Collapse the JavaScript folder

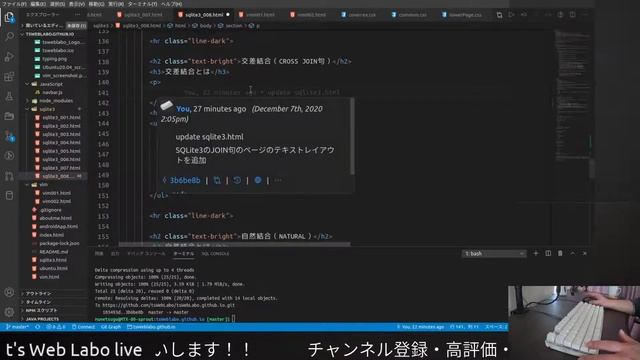coord(51,84)
